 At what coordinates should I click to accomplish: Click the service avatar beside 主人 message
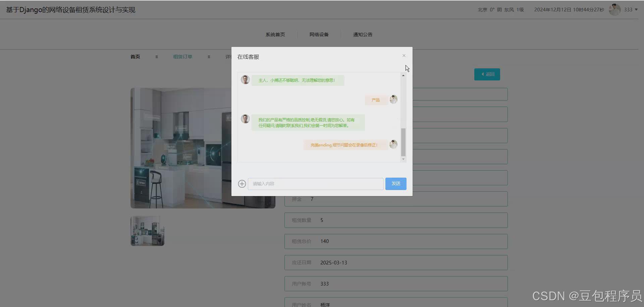point(245,80)
